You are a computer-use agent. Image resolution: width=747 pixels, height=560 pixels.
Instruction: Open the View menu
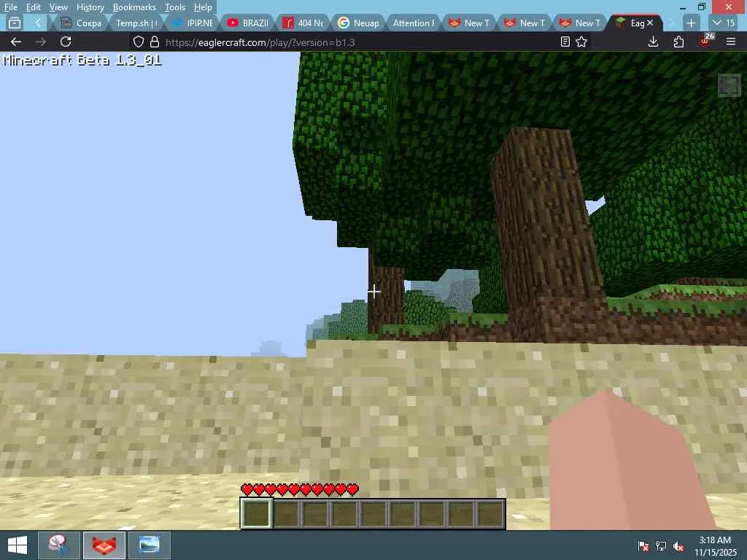58,7
